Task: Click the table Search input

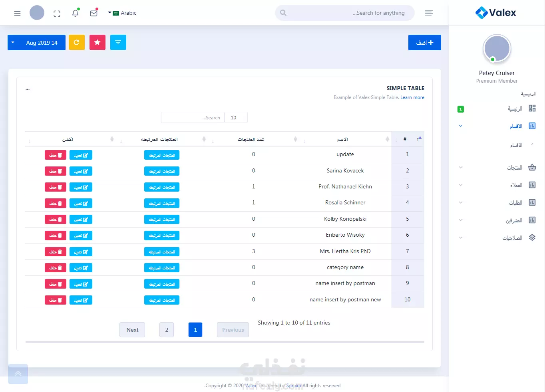Action: pos(193,118)
